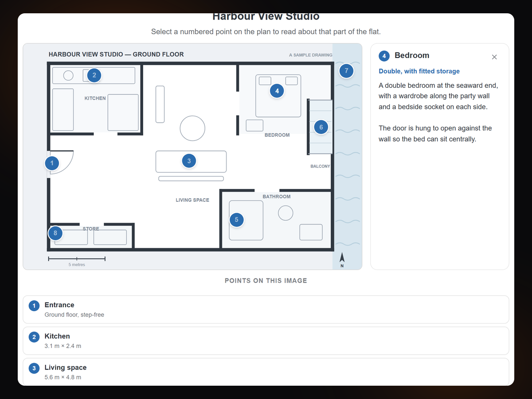
Task: Click the number 4 badge in Bedroom panel header
Action: (x=384, y=56)
